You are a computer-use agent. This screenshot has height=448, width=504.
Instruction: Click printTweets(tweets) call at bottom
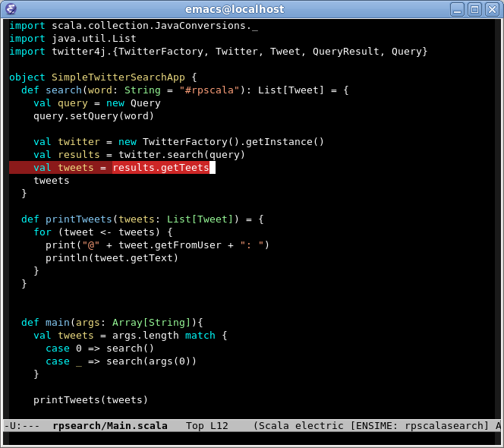coord(90,399)
